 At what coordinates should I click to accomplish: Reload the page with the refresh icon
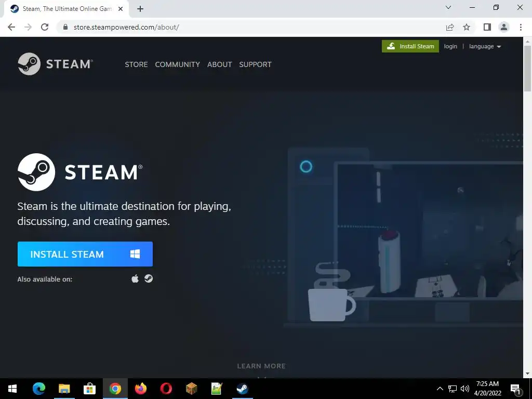(45, 27)
